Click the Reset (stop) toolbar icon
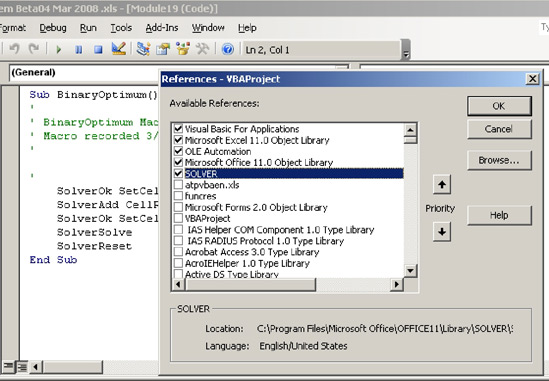The image size is (549, 381). pos(98,50)
